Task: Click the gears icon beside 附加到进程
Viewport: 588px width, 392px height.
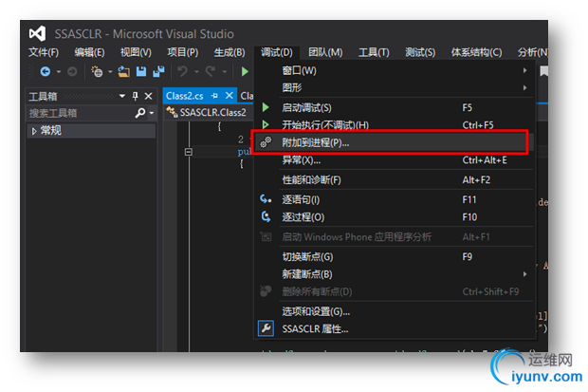Action: click(x=266, y=142)
